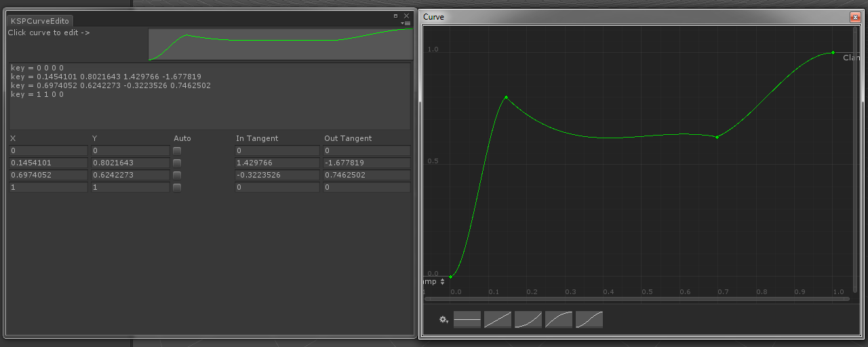The image size is (868, 347).
Task: Click the Curve window title
Action: [433, 17]
